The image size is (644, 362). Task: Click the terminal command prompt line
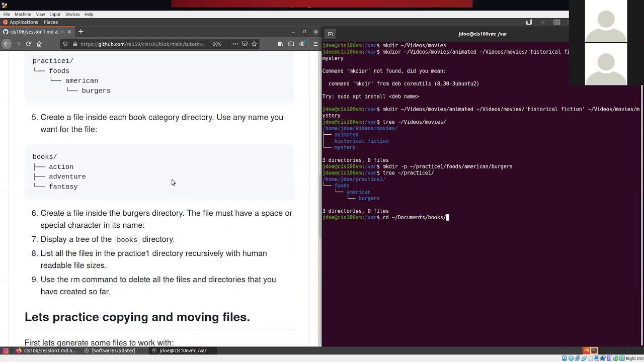click(385, 218)
